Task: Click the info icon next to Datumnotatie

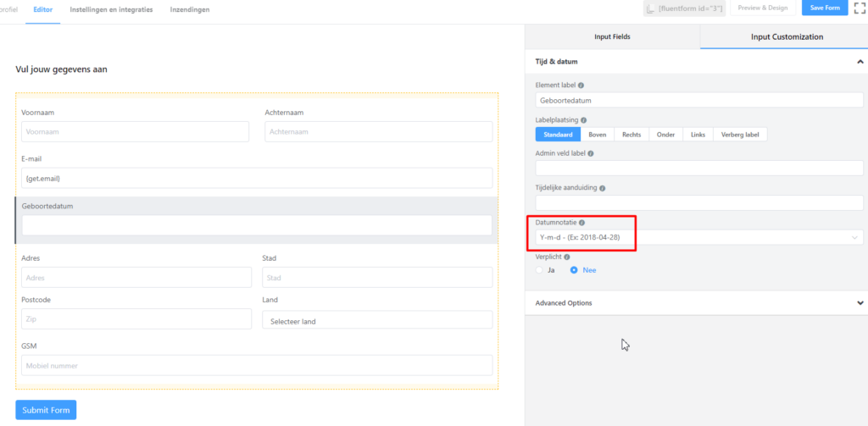Action: pos(581,223)
